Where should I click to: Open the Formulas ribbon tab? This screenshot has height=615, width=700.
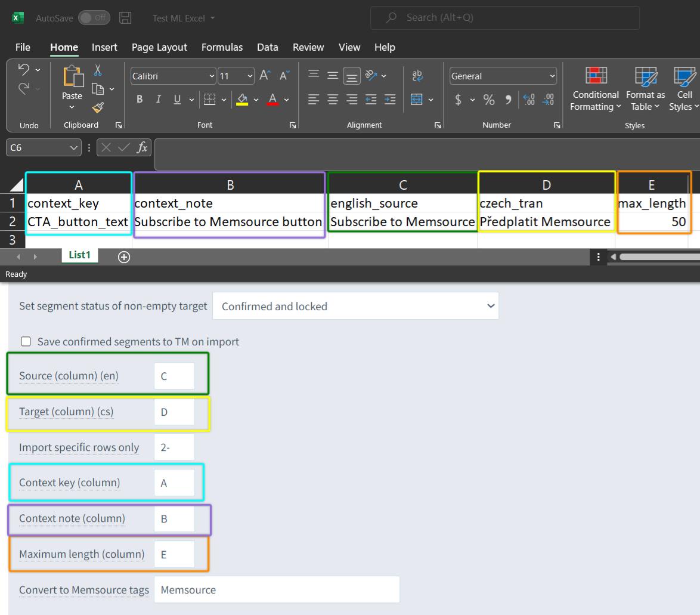222,47
